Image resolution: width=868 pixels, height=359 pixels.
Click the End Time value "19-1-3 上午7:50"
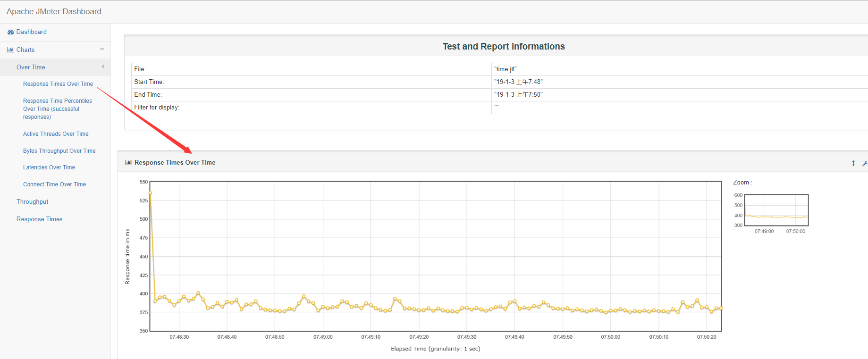[518, 95]
